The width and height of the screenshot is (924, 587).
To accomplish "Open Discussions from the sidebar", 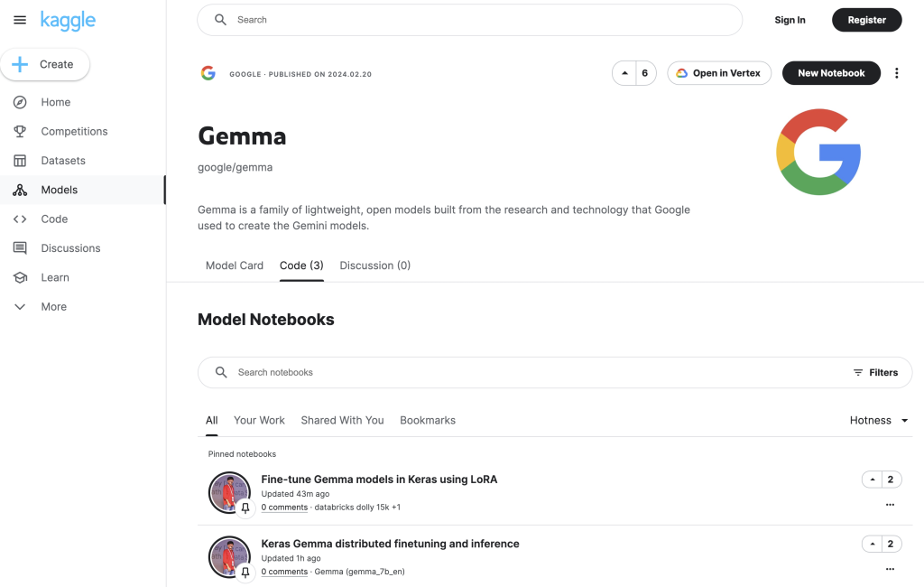I will pyautogui.click(x=69, y=248).
